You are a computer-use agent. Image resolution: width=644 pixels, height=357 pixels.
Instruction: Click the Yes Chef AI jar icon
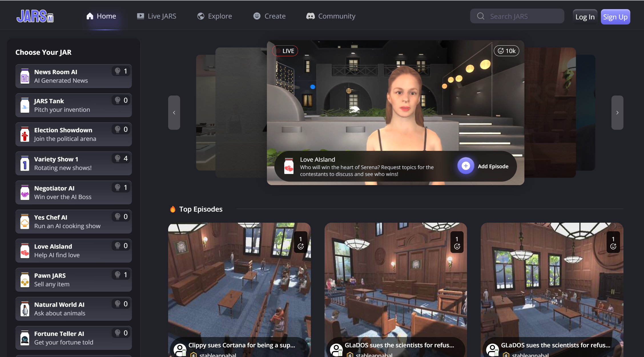click(x=25, y=222)
